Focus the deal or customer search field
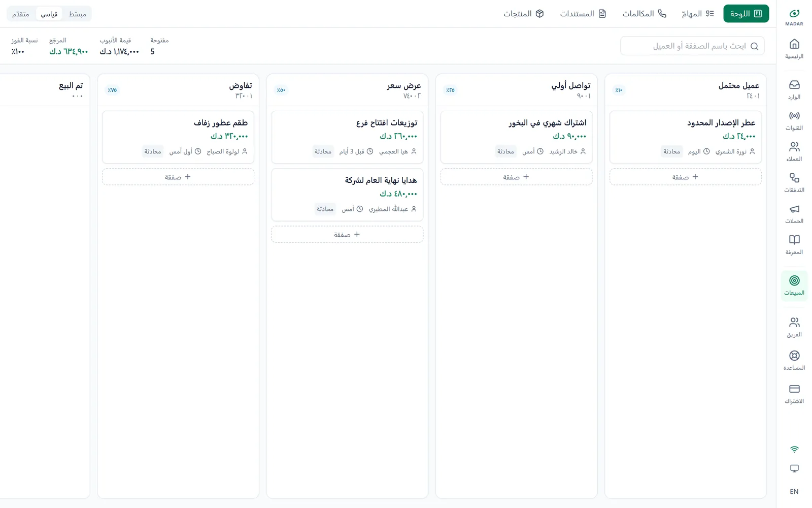 (x=692, y=46)
